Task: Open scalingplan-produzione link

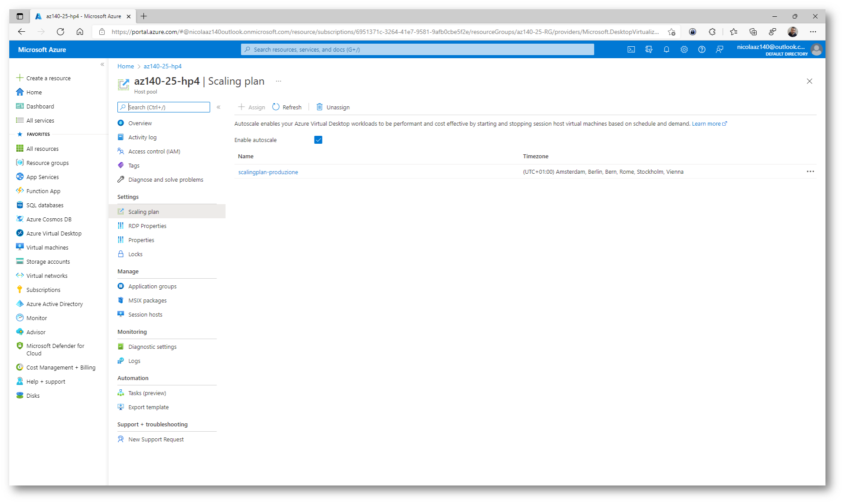Action: click(x=268, y=172)
